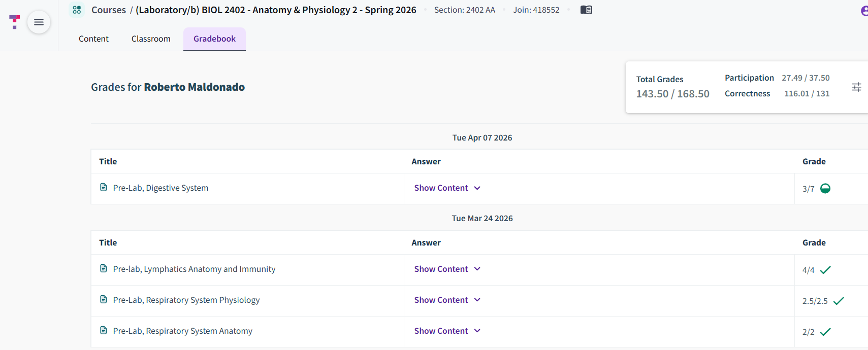Expand Show Content for Respiratory System Physiology
Screen dimensions: 868x350
coord(447,300)
